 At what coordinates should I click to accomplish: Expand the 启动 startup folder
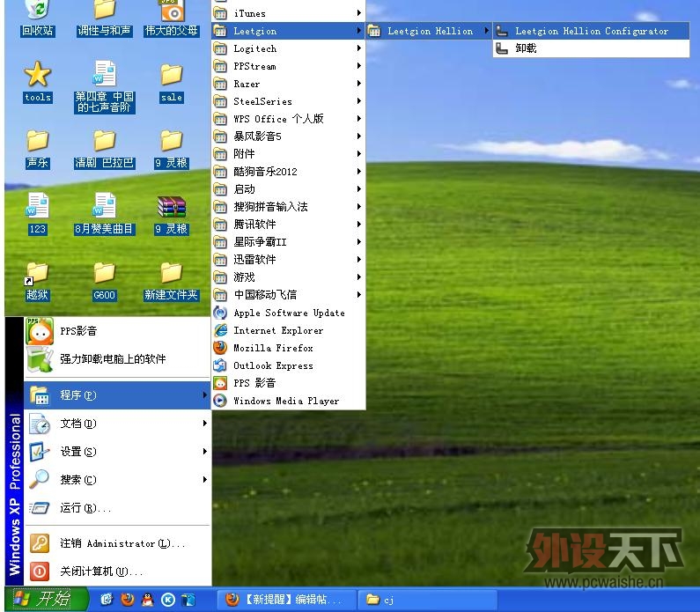pyautogui.click(x=289, y=189)
